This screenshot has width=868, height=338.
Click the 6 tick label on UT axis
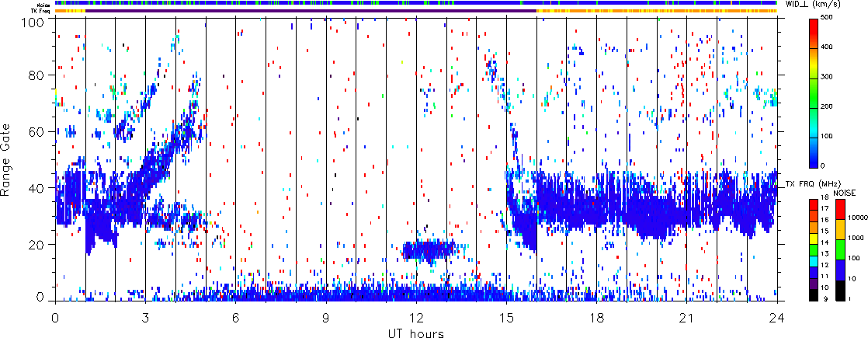pyautogui.click(x=236, y=318)
